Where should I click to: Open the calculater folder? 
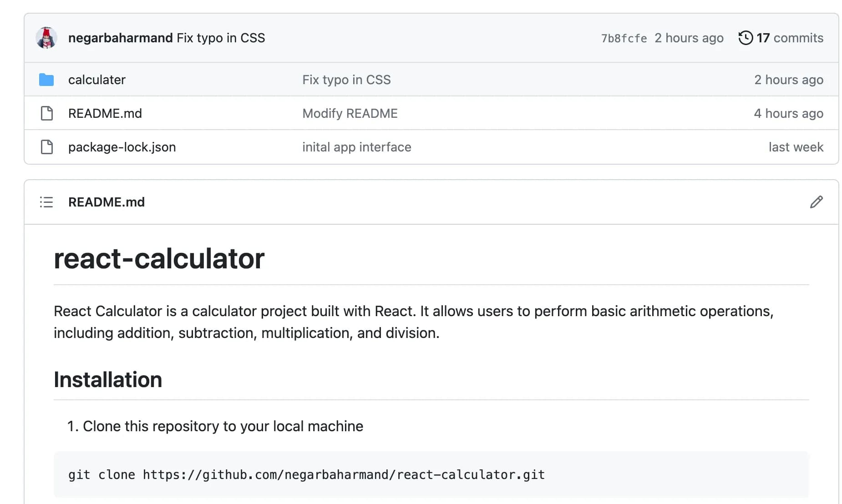[x=96, y=79]
